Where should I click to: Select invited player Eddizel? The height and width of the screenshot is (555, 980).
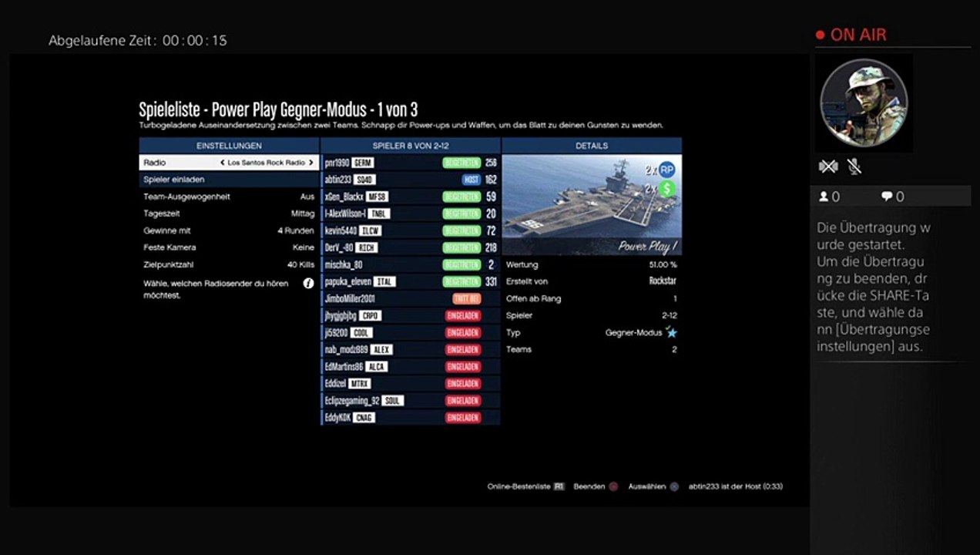[x=410, y=383]
